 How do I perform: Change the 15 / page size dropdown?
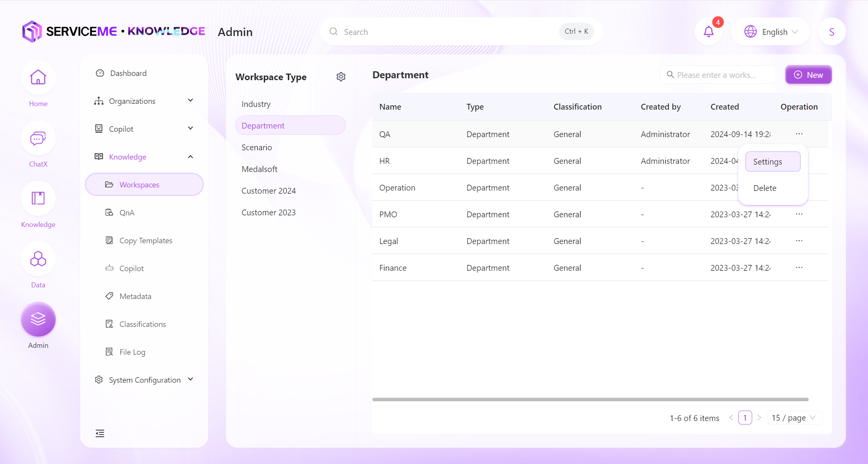(x=794, y=418)
